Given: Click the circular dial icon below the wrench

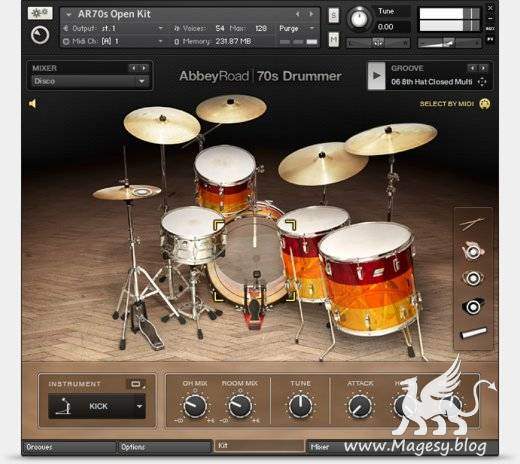Looking at the screenshot, I should pyautogui.click(x=40, y=35).
